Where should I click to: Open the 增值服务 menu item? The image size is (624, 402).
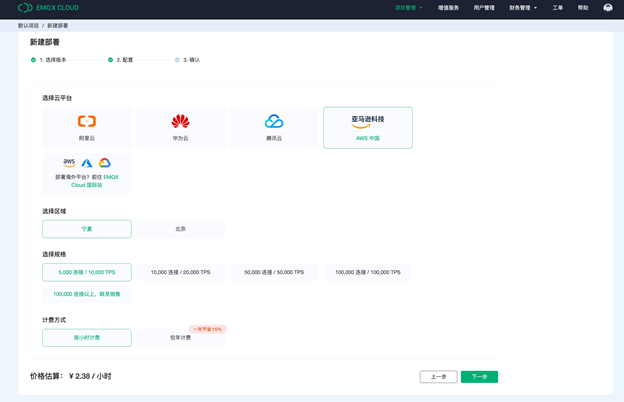point(448,8)
